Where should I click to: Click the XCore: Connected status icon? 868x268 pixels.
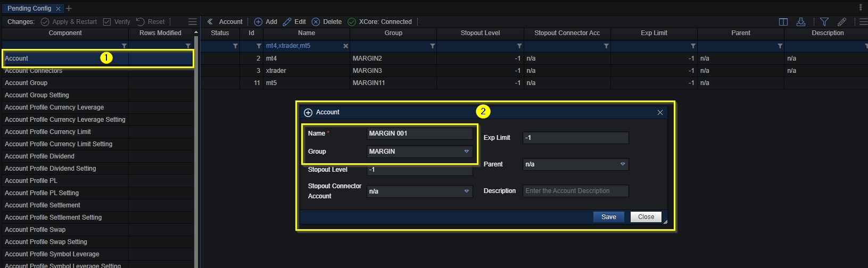pos(352,22)
